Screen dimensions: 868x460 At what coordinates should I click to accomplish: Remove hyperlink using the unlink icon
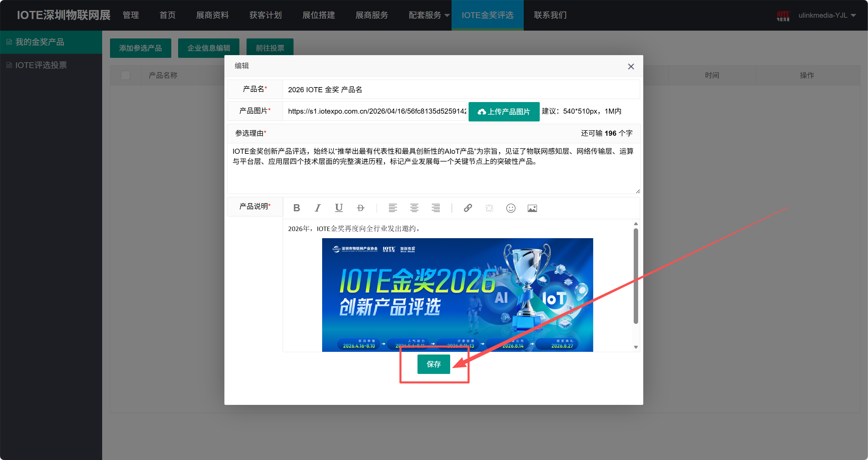[489, 208]
